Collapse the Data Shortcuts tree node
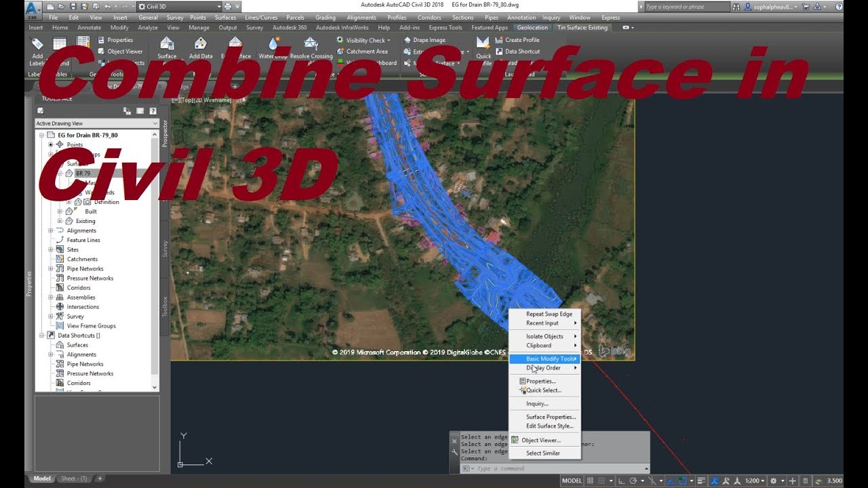This screenshot has height=488, width=868. click(41, 335)
